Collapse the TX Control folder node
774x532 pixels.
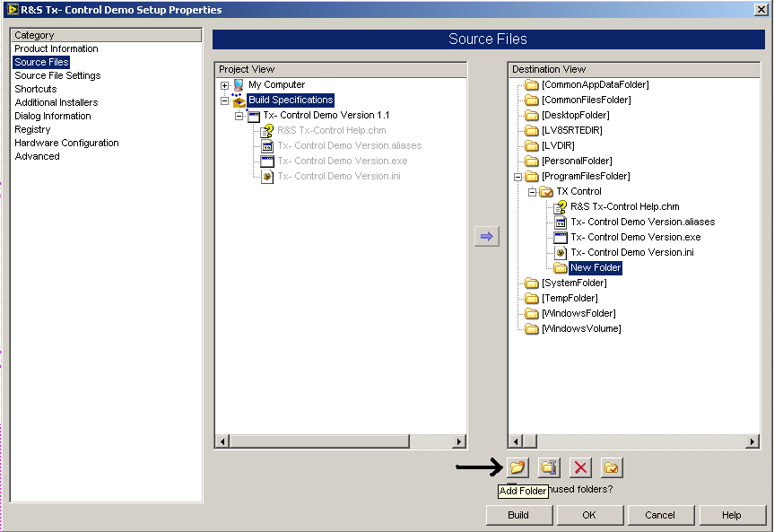pyautogui.click(x=532, y=192)
